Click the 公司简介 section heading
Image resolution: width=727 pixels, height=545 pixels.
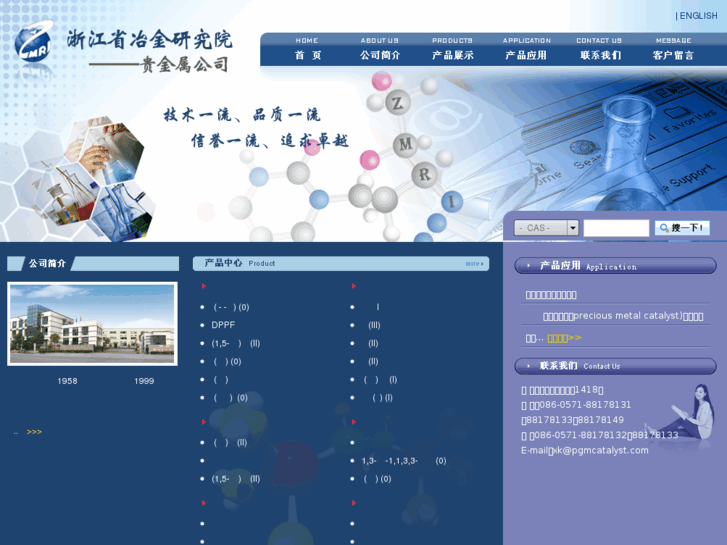[x=47, y=263]
